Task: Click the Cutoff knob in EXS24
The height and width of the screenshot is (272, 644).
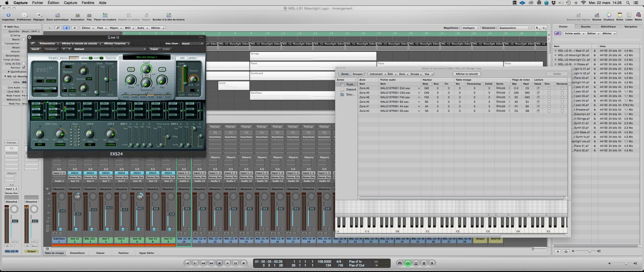Action: pos(146,69)
